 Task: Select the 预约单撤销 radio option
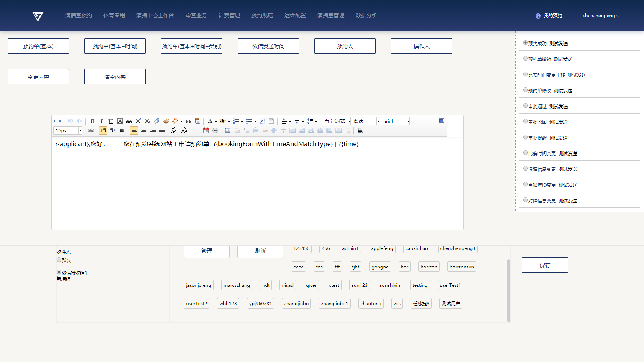coord(526,59)
